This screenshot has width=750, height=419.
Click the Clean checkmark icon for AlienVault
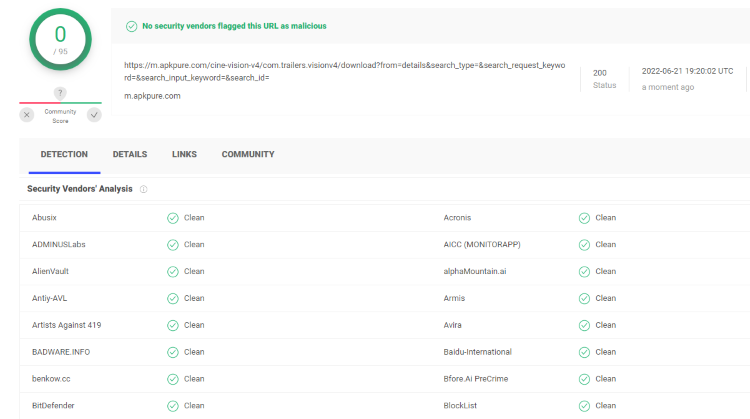pyautogui.click(x=173, y=271)
